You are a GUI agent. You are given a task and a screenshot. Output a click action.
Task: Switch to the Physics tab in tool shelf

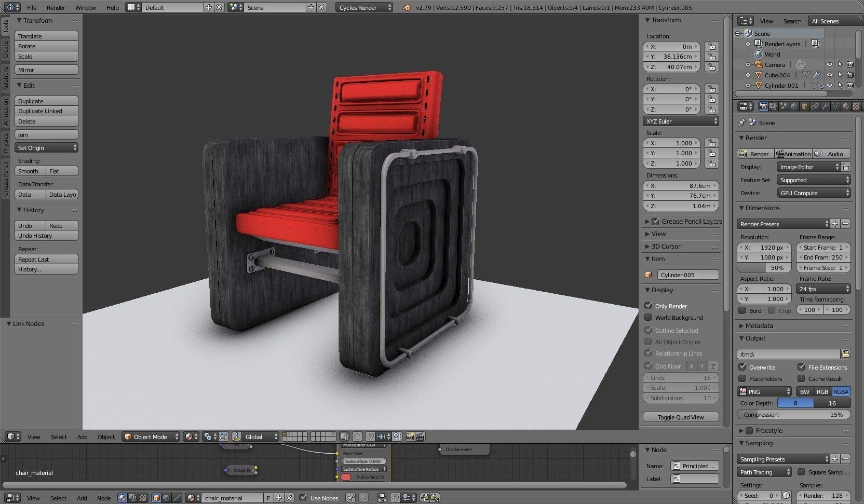6,142
